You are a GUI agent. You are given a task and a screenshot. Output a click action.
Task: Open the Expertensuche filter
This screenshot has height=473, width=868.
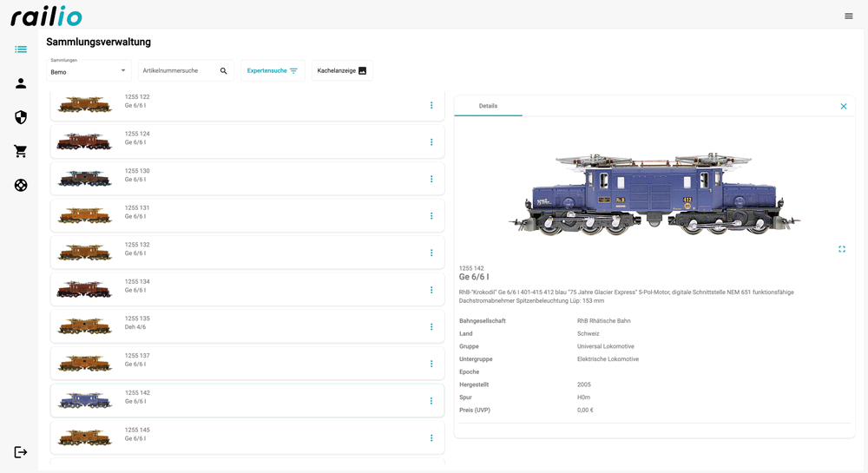click(x=273, y=71)
